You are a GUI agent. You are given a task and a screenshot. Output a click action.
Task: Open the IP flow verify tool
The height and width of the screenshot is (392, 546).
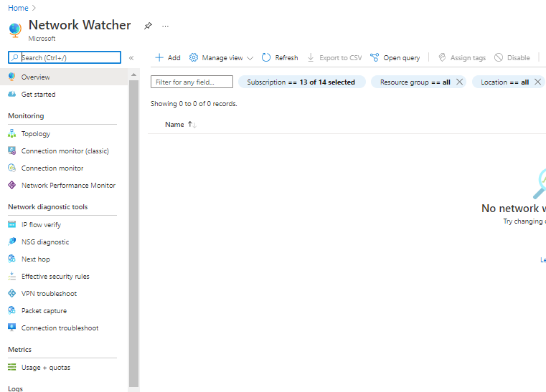pyautogui.click(x=41, y=225)
